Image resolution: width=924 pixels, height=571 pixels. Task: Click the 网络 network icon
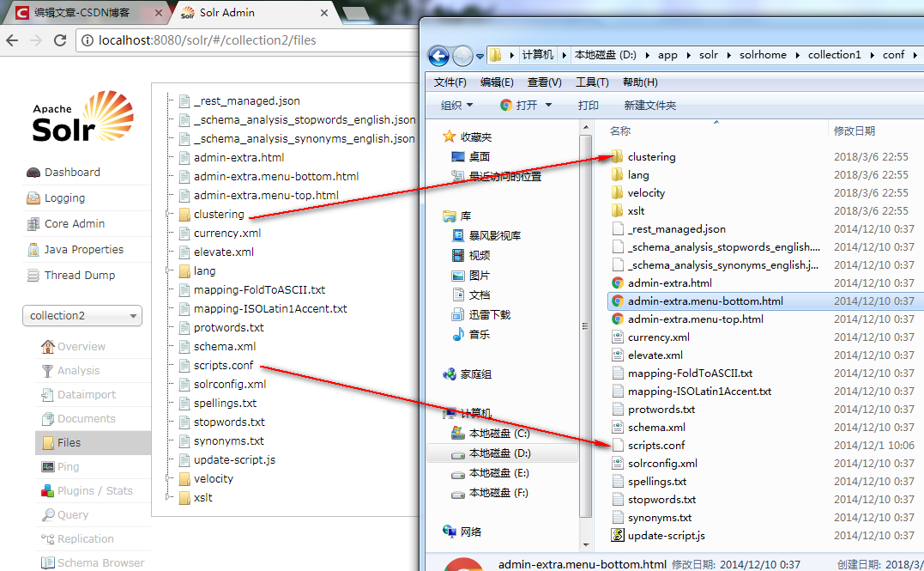pyautogui.click(x=449, y=532)
